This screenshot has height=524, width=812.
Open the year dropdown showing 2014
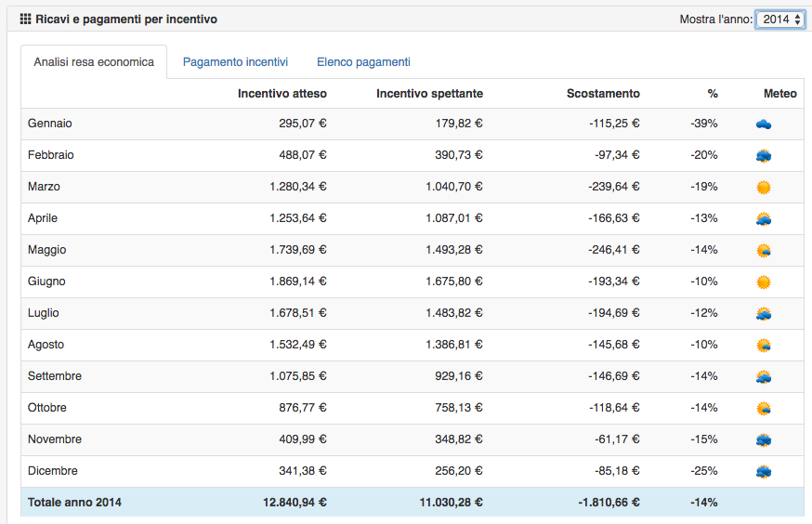[x=779, y=20]
